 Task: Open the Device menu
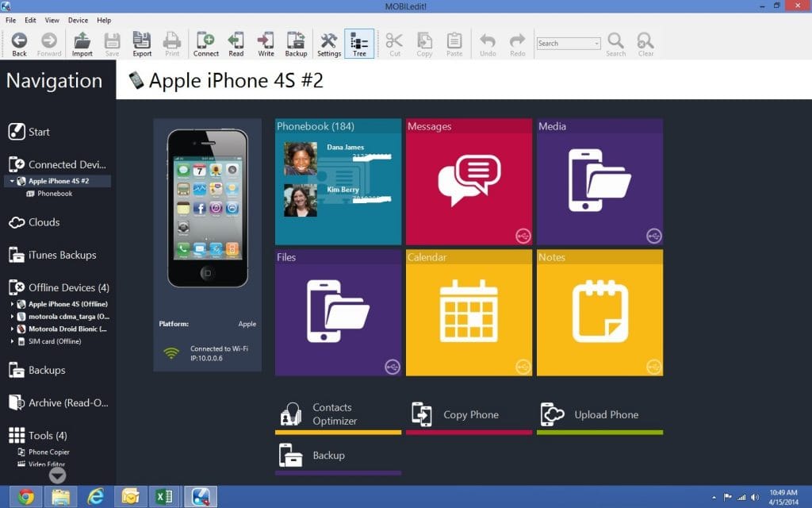[x=78, y=20]
